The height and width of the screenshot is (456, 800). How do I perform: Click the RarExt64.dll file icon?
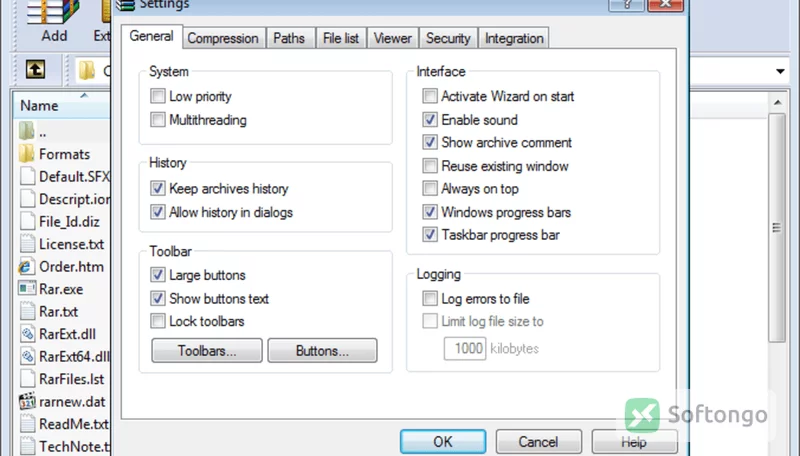pyautogui.click(x=27, y=356)
